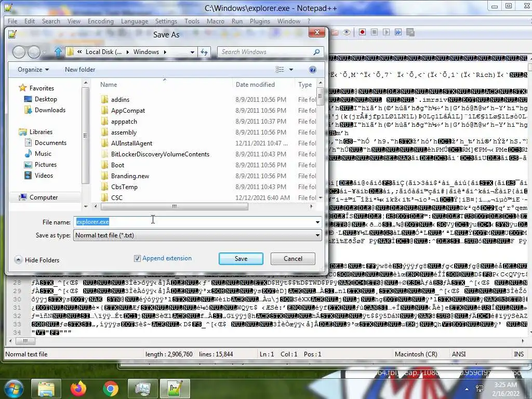This screenshot has height=399, width=532.
Task: Open the Save as type combo box
Action: (x=197, y=235)
